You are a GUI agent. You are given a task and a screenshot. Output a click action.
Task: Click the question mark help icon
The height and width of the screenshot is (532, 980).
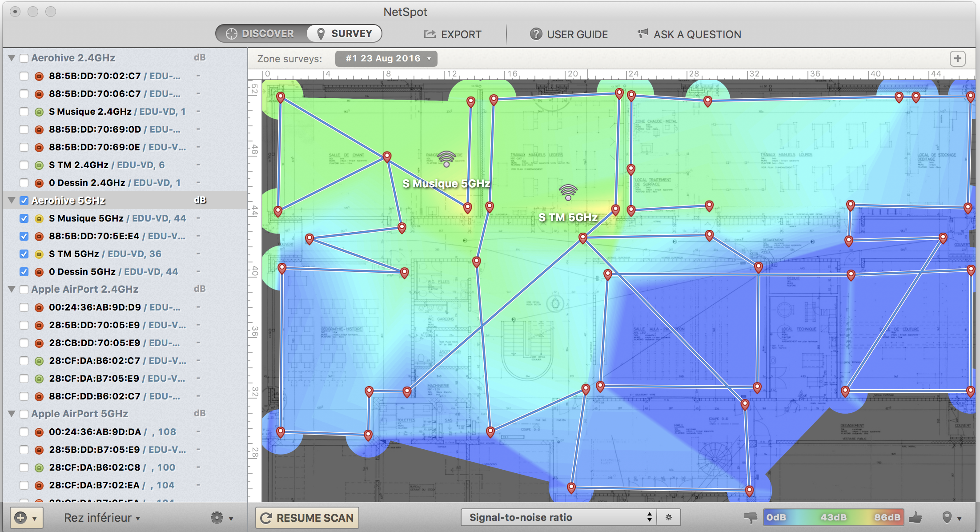click(536, 34)
